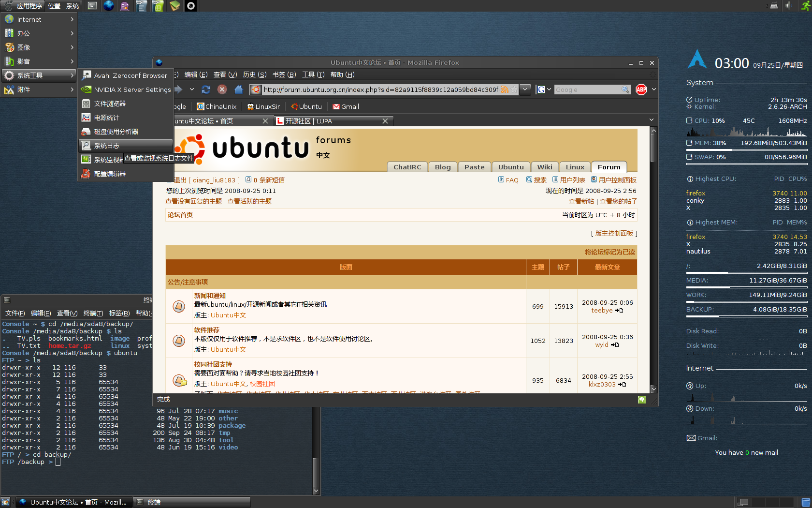Click the Paste tab on the forum header
This screenshot has height=508, width=812.
474,167
